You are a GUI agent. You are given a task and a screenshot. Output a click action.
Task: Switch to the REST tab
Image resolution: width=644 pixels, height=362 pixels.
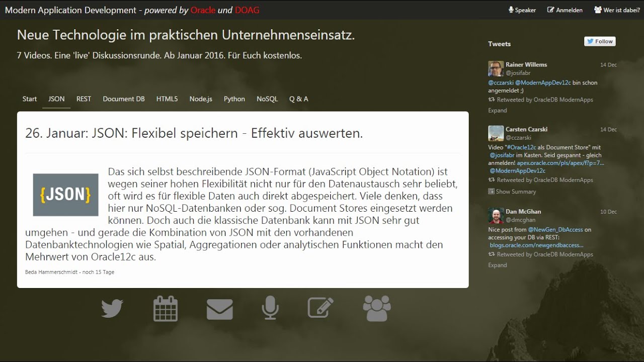coord(84,99)
